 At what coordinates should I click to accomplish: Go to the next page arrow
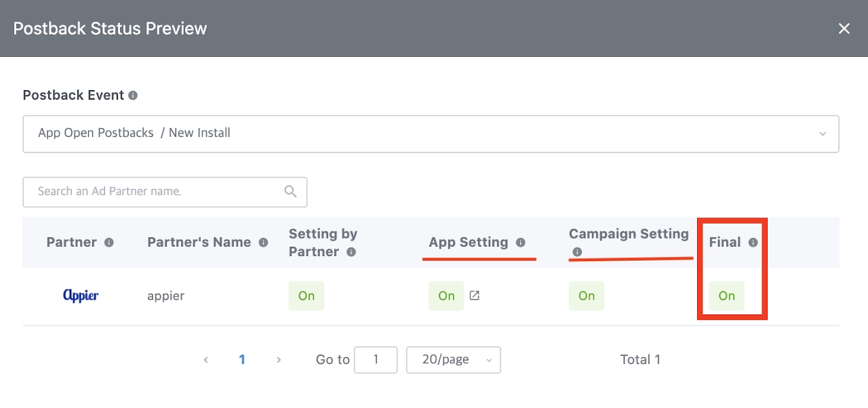pyautogui.click(x=279, y=360)
